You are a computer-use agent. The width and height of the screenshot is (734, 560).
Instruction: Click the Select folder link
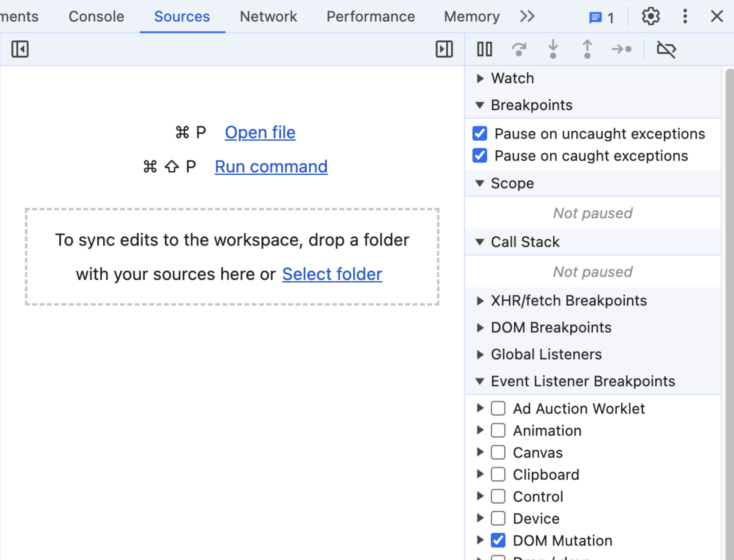(332, 274)
